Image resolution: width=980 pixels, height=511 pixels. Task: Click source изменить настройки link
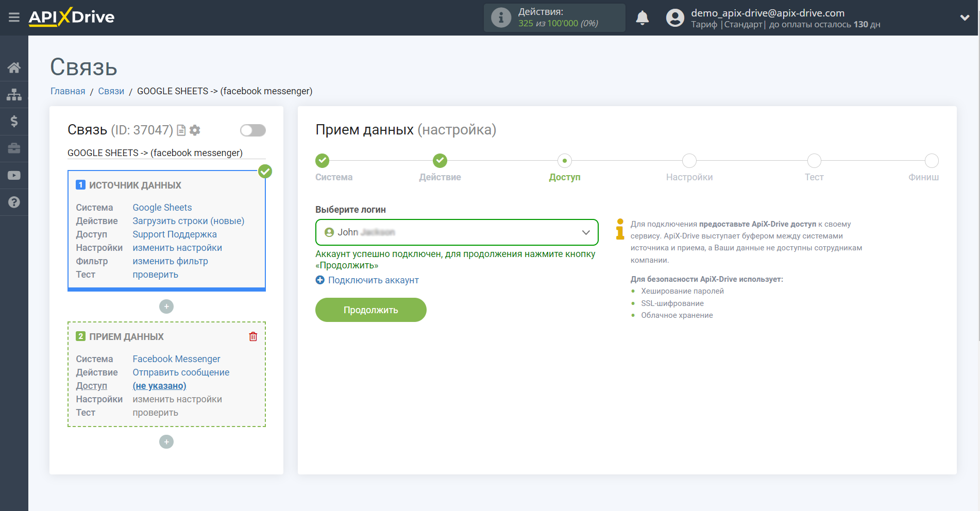pos(177,248)
